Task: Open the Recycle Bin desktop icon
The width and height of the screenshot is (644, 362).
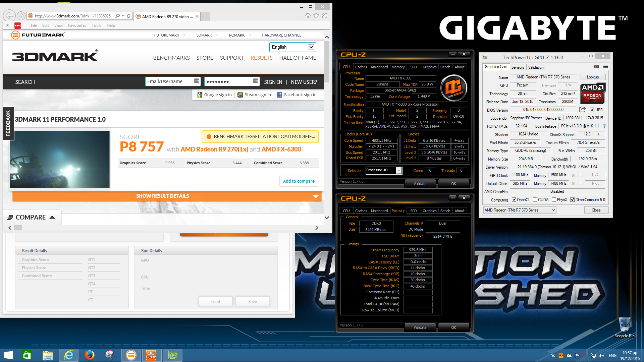Action: [624, 327]
